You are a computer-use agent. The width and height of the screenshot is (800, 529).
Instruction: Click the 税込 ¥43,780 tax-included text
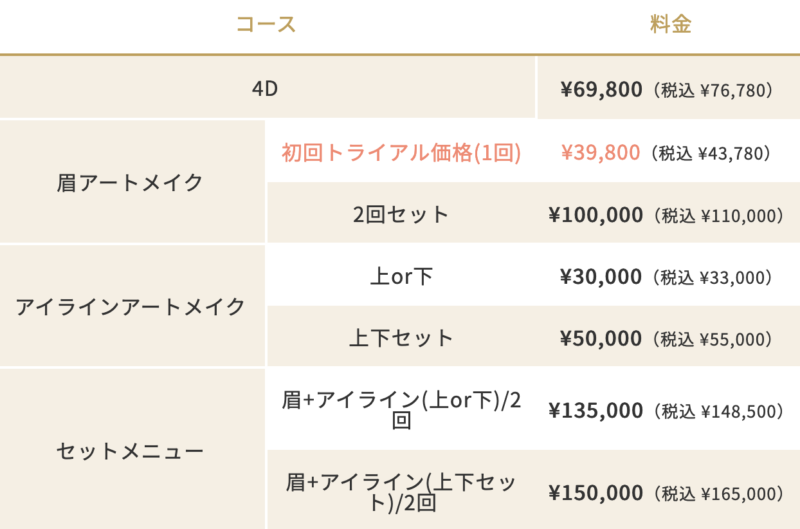coord(711,153)
